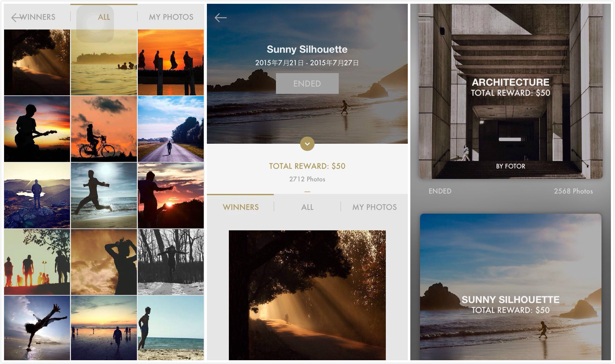615x364 pixels.
Task: Select the cartwheel on beach photo
Action: click(37, 328)
